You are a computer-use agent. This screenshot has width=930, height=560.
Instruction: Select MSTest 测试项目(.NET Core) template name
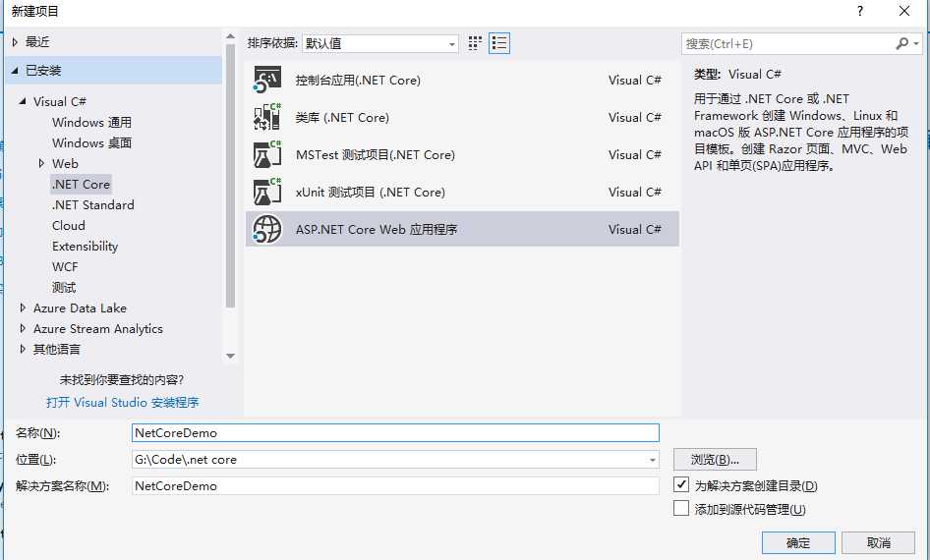click(x=376, y=154)
